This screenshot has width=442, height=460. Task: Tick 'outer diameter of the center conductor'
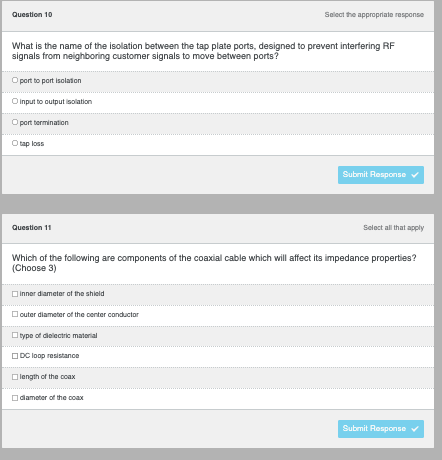point(15,314)
